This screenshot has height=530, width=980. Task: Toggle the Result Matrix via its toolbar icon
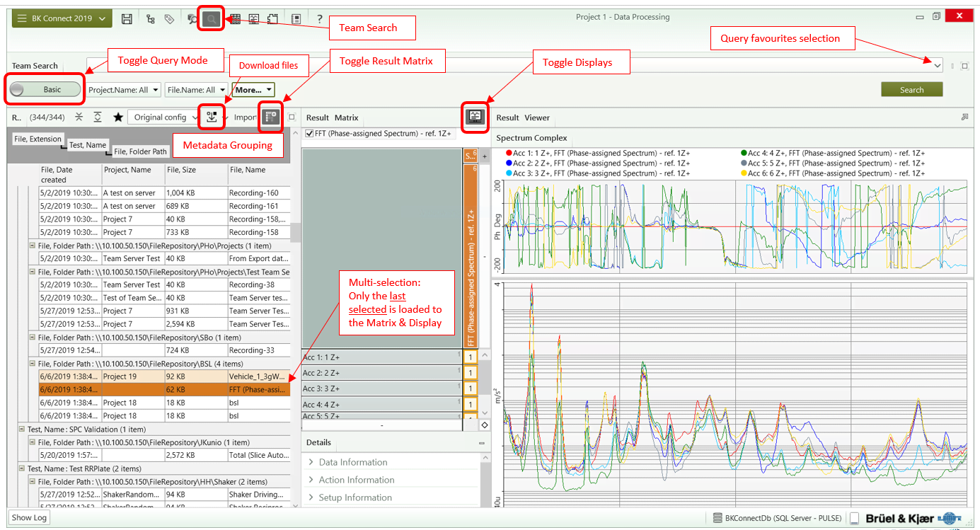(x=270, y=117)
